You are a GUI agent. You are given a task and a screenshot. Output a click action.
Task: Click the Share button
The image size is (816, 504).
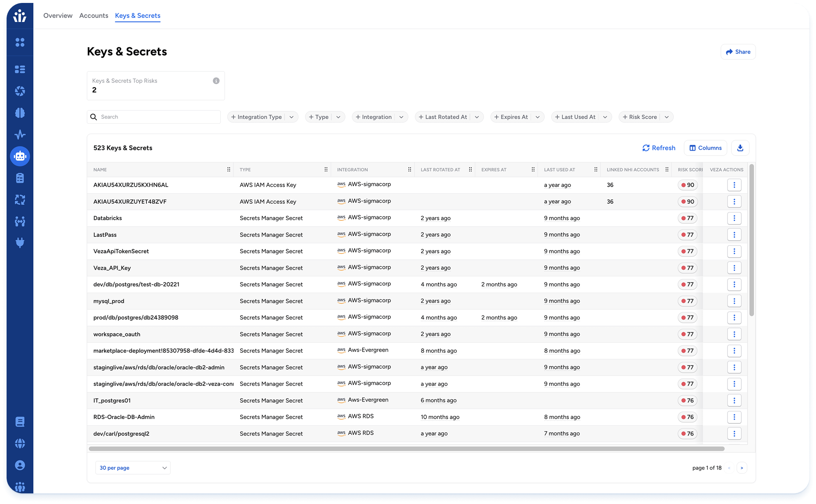click(x=738, y=52)
